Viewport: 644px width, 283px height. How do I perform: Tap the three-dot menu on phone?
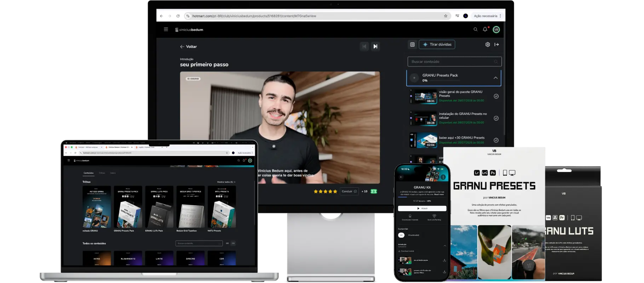[x=443, y=177]
